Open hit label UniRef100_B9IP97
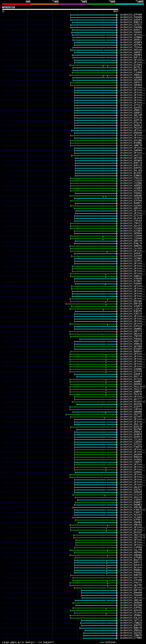This screenshot has width=146, height=644. [131, 533]
